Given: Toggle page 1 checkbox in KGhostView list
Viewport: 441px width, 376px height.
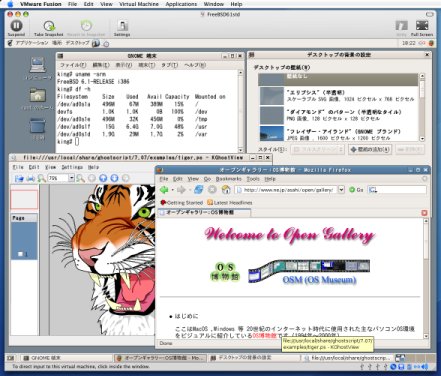Looking at the screenshot, I should [x=20, y=254].
